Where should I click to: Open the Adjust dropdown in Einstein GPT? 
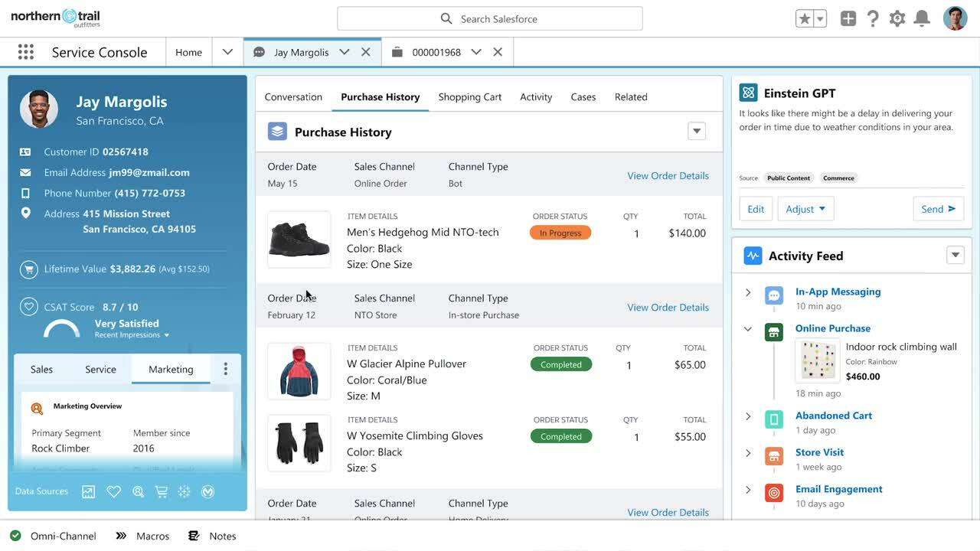tap(805, 208)
